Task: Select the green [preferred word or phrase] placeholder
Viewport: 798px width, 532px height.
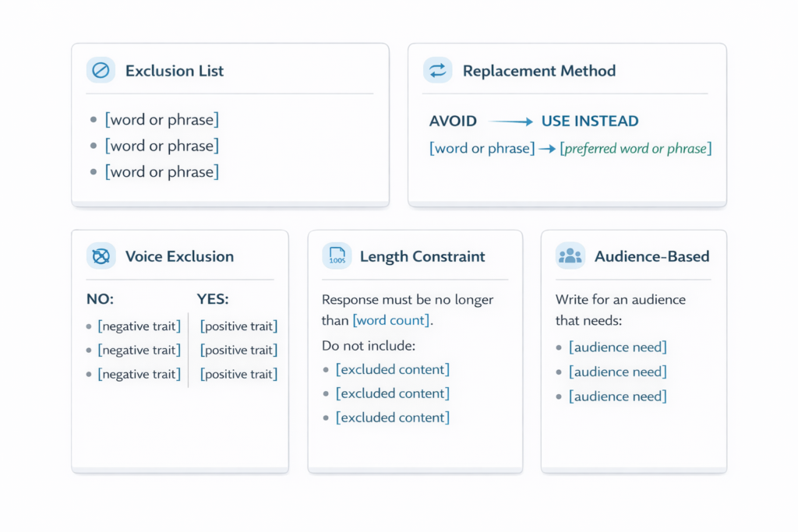Action: point(636,148)
